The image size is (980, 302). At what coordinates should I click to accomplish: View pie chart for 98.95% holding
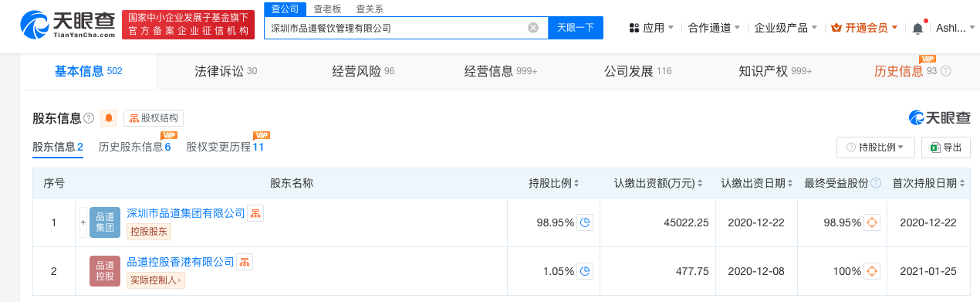pyautogui.click(x=585, y=222)
